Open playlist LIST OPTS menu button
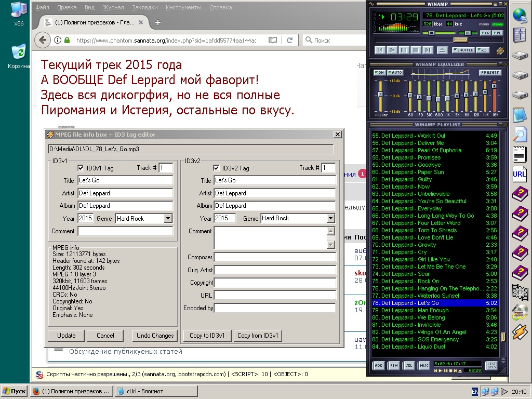 [491, 365]
